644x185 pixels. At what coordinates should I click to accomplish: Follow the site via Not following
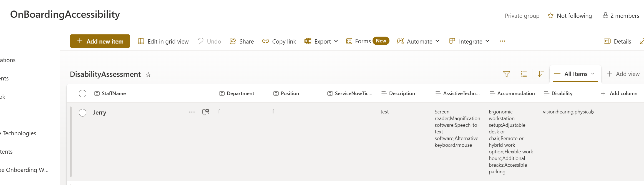click(x=570, y=16)
